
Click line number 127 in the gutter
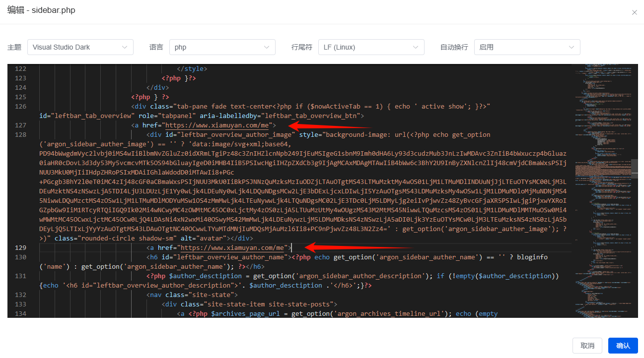[21, 125]
